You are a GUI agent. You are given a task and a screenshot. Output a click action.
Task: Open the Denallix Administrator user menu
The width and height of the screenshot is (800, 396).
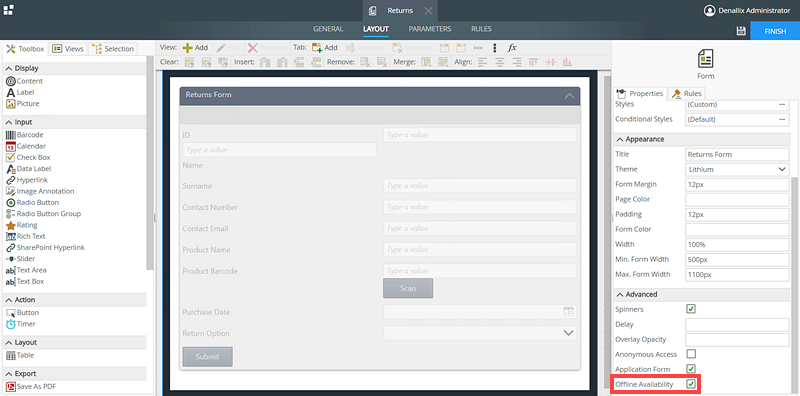pyautogui.click(x=746, y=10)
